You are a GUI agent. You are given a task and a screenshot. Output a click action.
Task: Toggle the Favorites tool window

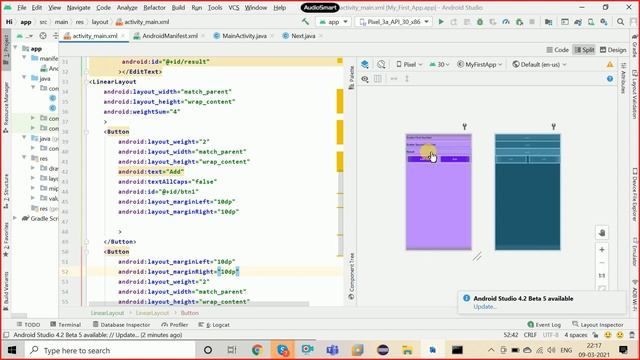pyautogui.click(x=6, y=240)
